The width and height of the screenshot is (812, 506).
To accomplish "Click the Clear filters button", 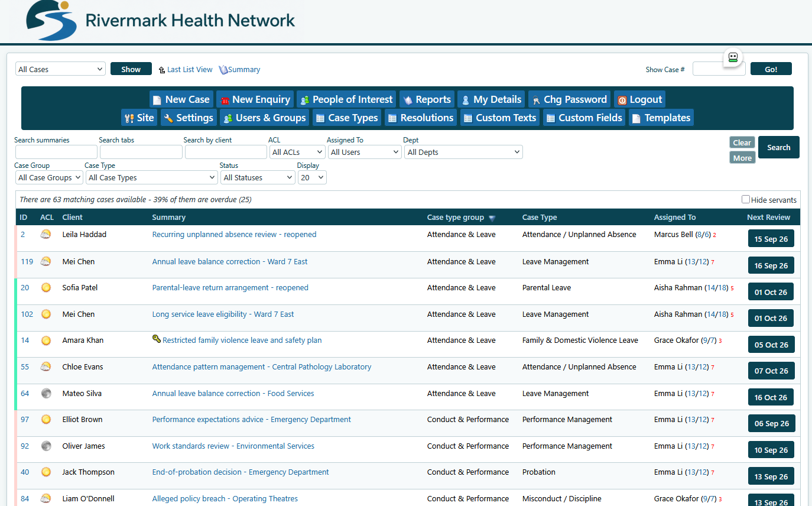I will 742,142.
